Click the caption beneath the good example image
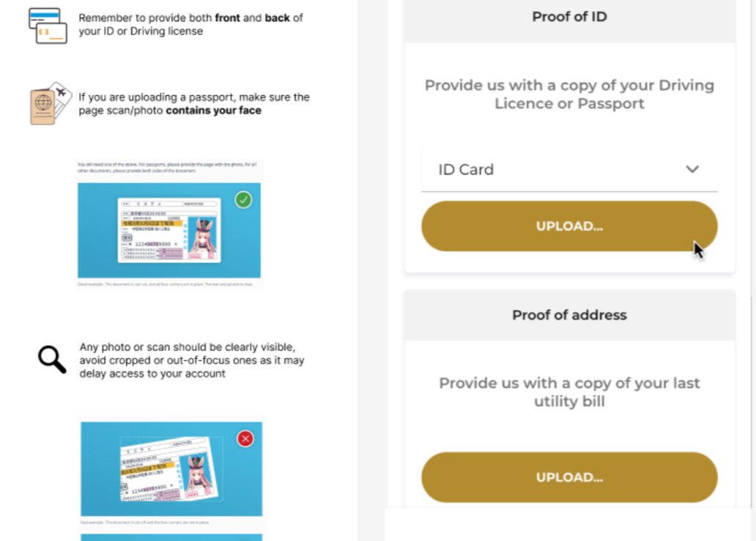Screen dimensions: 756x541 coord(169,282)
